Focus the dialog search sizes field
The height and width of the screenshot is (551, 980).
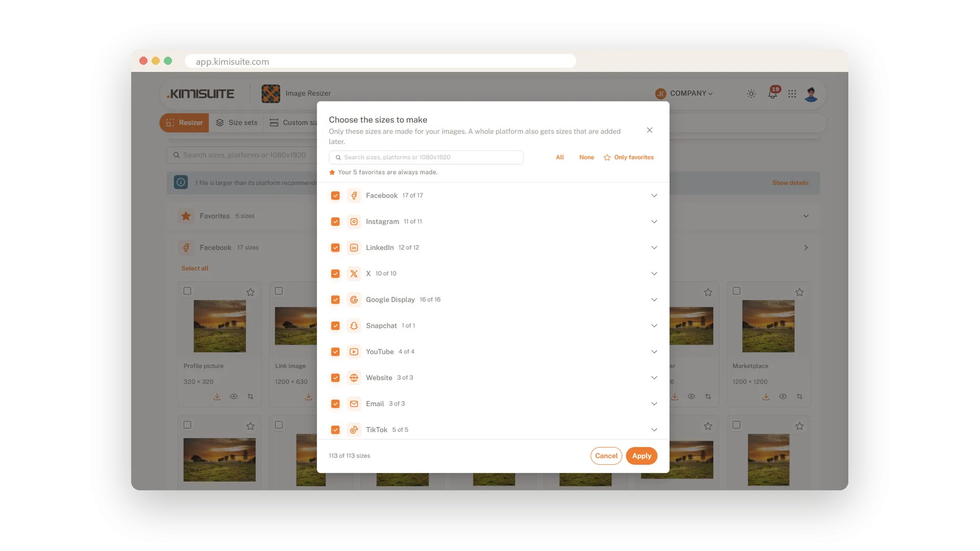pyautogui.click(x=426, y=157)
